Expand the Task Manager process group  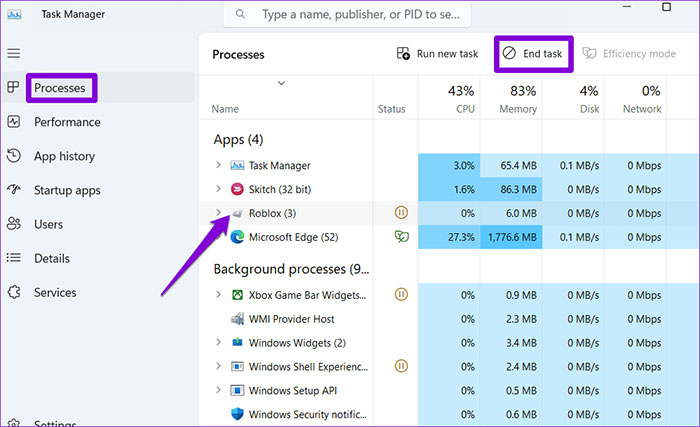tap(218, 165)
